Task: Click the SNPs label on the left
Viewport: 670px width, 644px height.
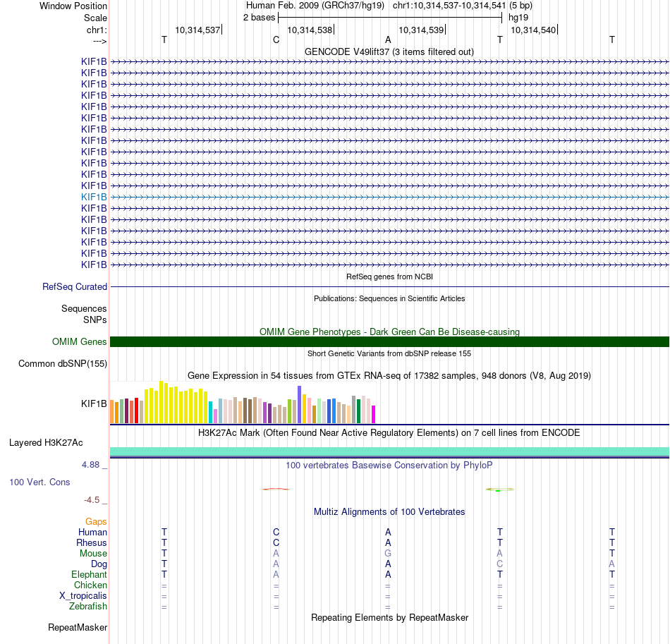Action: 95,320
